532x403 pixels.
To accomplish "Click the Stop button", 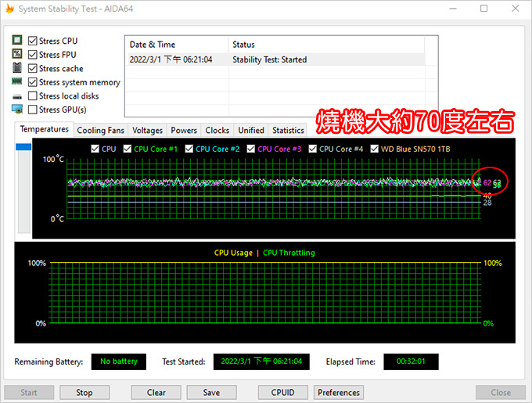I will [84, 393].
